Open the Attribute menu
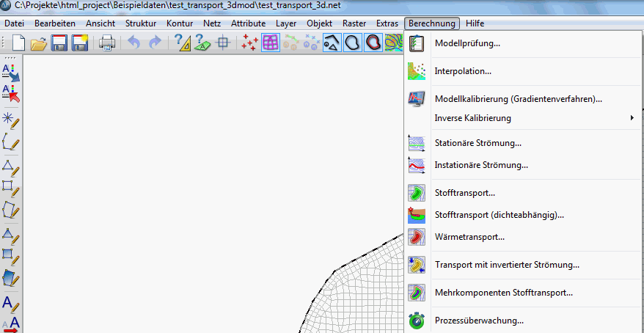 tap(248, 23)
